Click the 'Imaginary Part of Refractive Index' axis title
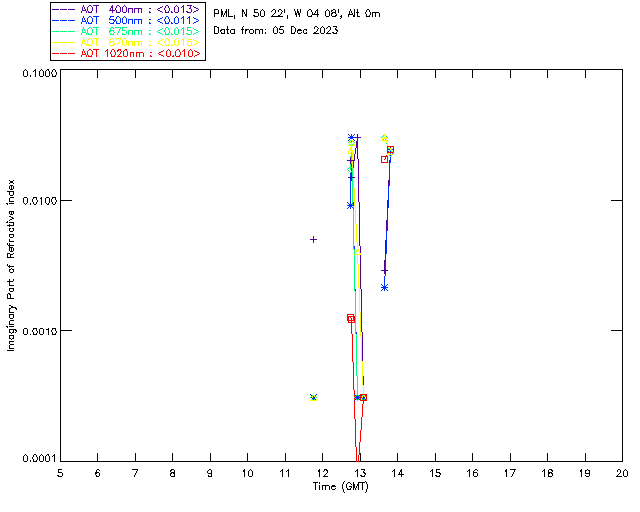The height and width of the screenshot is (512, 640). pos(11,265)
